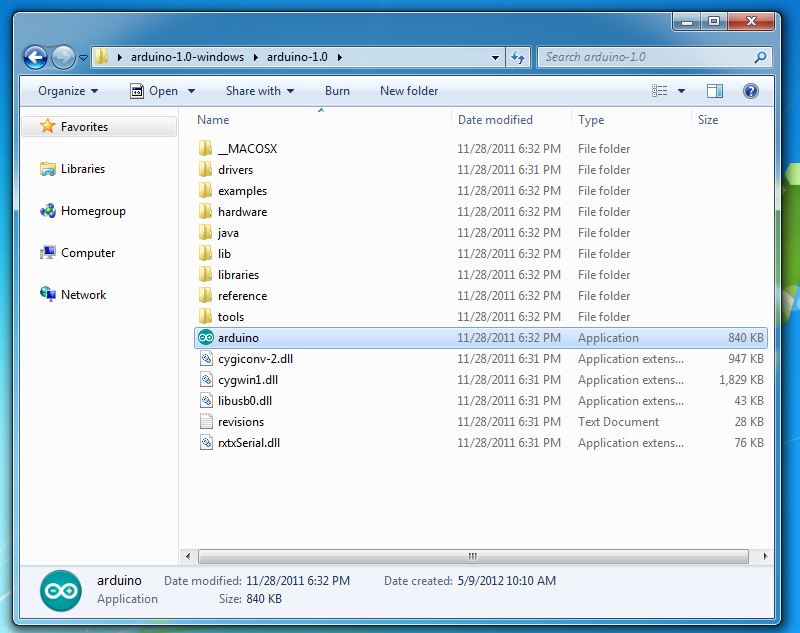Click the Forward navigation arrow
This screenshot has height=633, width=800.
pyautogui.click(x=64, y=57)
